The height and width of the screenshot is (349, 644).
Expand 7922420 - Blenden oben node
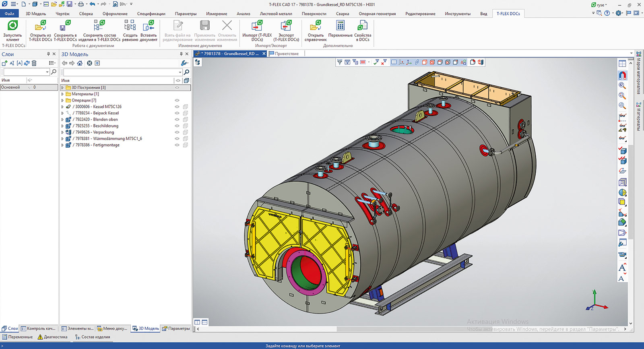62,120
